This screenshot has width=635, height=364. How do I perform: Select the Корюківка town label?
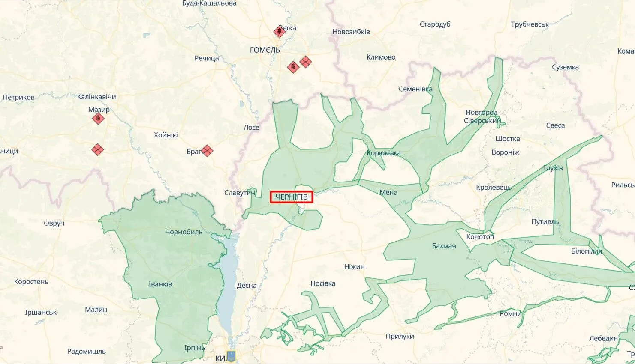coord(384,153)
